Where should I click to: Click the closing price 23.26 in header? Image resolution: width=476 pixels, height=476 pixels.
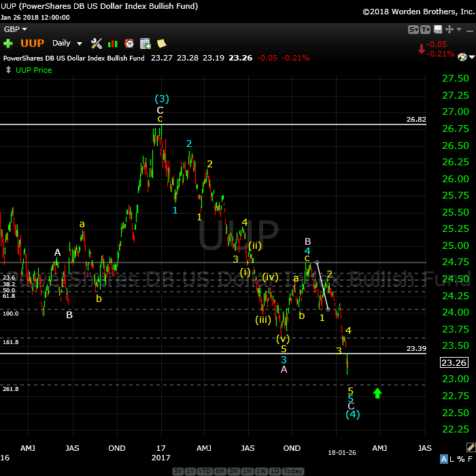tap(241, 58)
